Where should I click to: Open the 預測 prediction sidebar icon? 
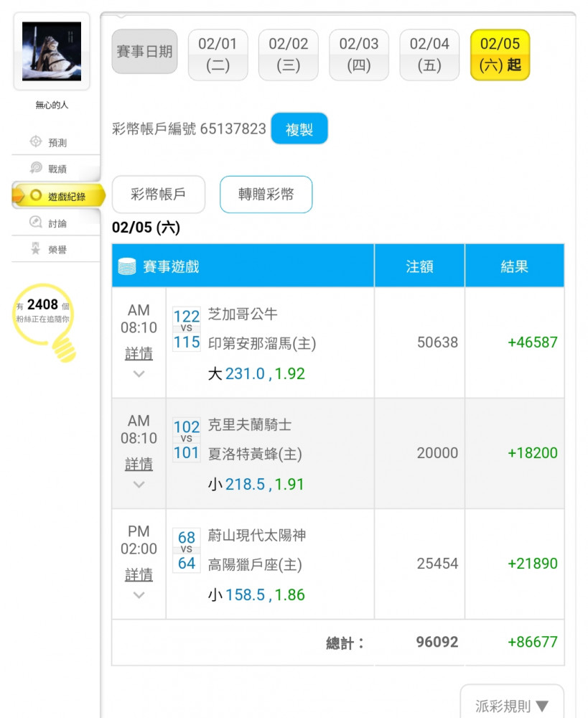[36, 141]
